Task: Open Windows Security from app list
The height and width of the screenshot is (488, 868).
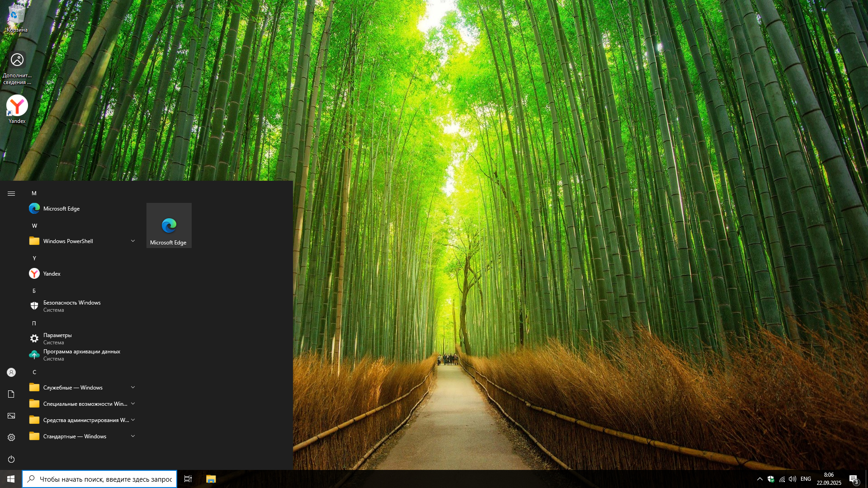Action: pos(71,306)
